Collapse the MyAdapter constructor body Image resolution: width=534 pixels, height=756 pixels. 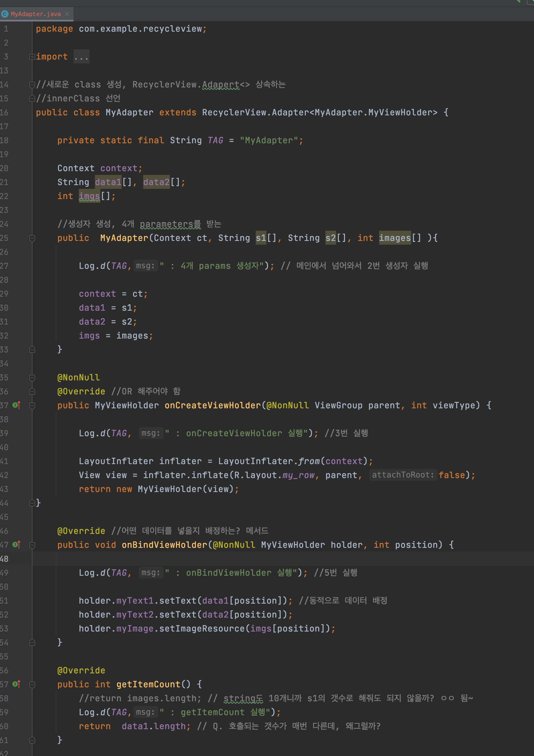pos(32,238)
